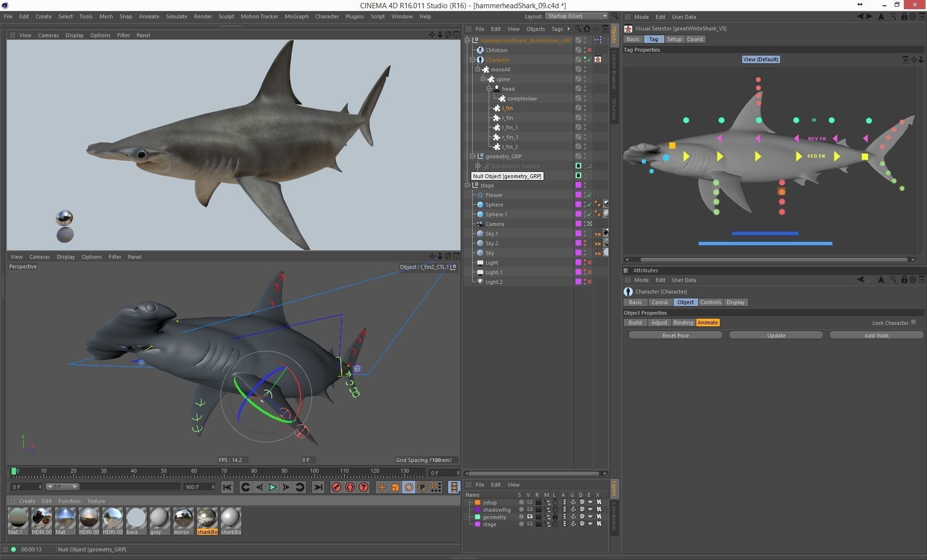Toggle visibility eye for setup layer

(x=530, y=502)
